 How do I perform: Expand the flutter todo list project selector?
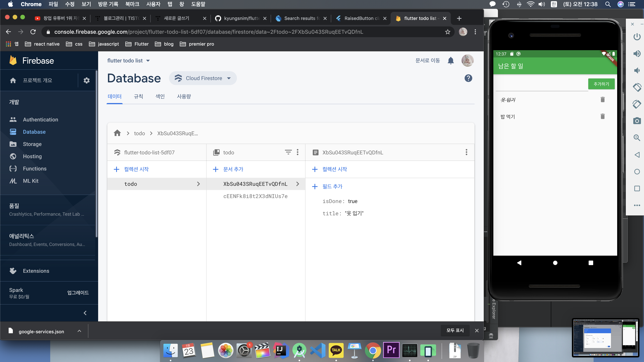[128, 61]
